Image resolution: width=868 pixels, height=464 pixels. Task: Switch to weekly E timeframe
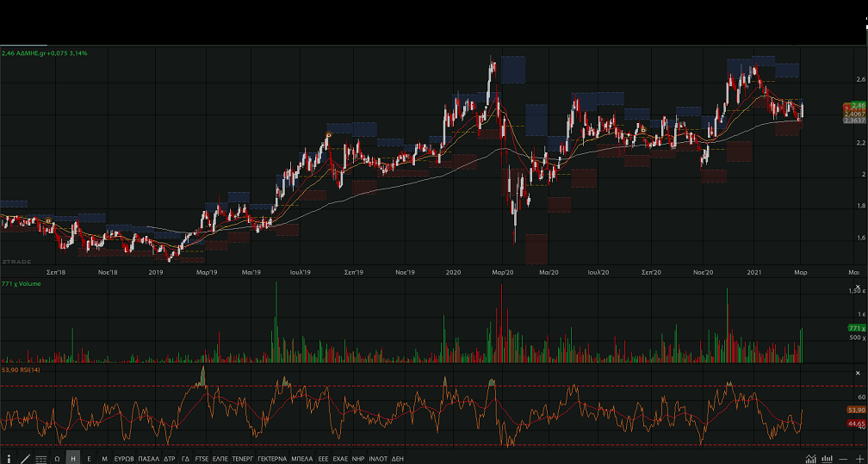[89, 459]
